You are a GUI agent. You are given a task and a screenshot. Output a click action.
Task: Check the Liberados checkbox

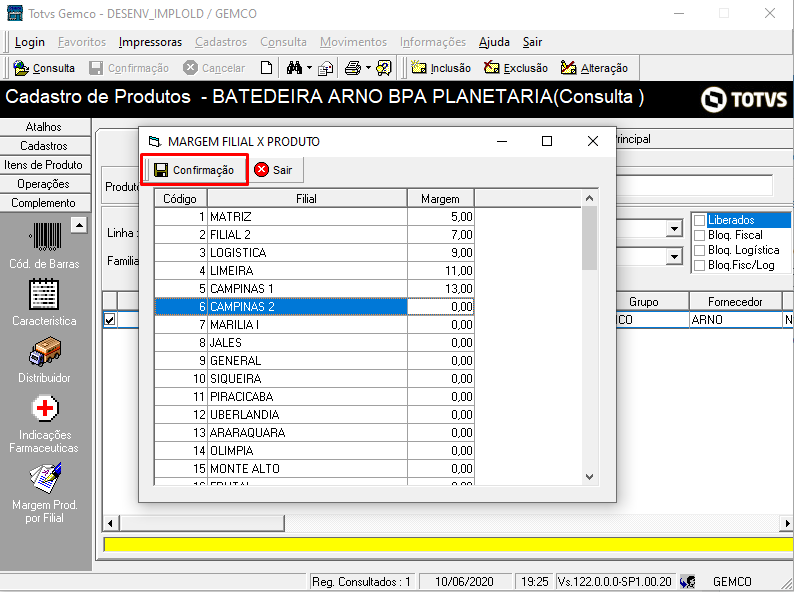point(699,220)
